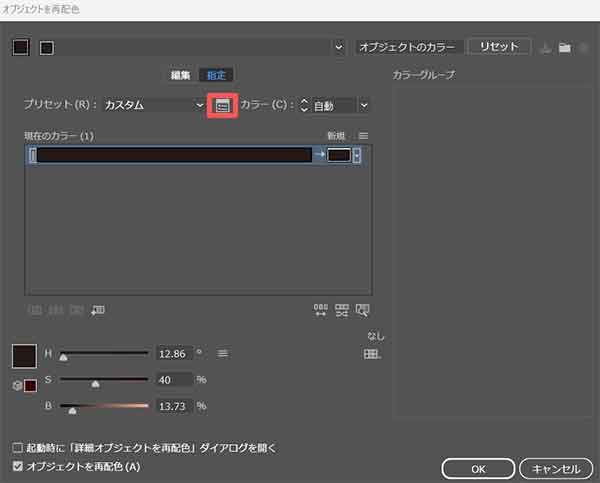Randomly change saturation and brightness icon
This screenshot has width=600, height=483.
pos(342,310)
